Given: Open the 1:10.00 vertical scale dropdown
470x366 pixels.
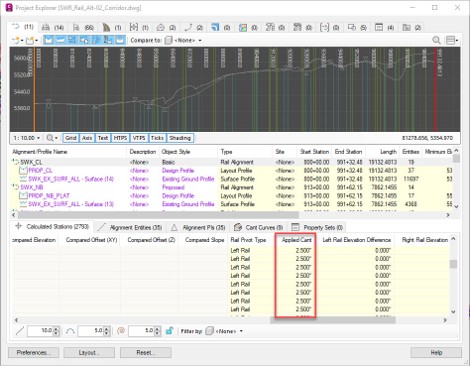Looking at the screenshot, I should (27, 138).
